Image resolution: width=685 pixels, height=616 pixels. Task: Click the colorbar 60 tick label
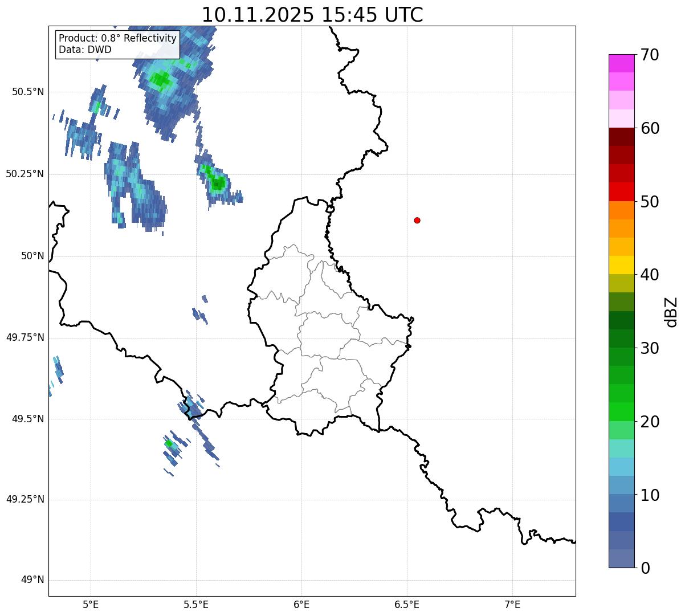pyautogui.click(x=650, y=128)
